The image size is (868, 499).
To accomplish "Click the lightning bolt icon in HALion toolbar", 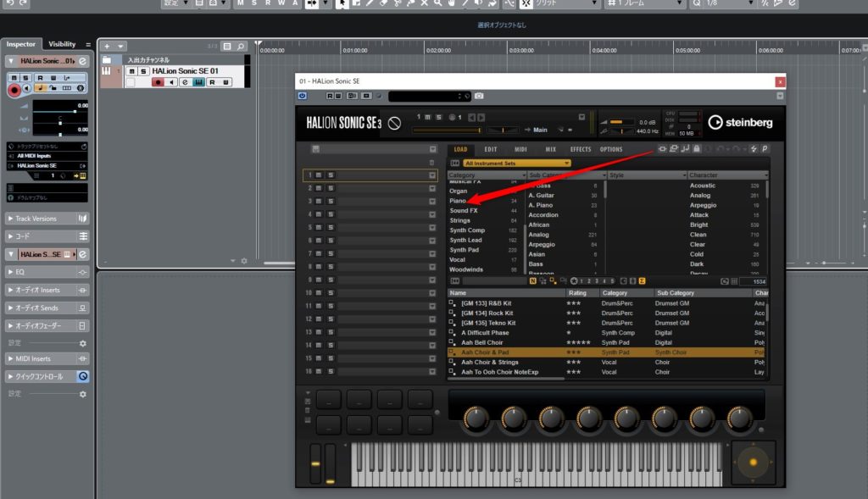I will 754,149.
